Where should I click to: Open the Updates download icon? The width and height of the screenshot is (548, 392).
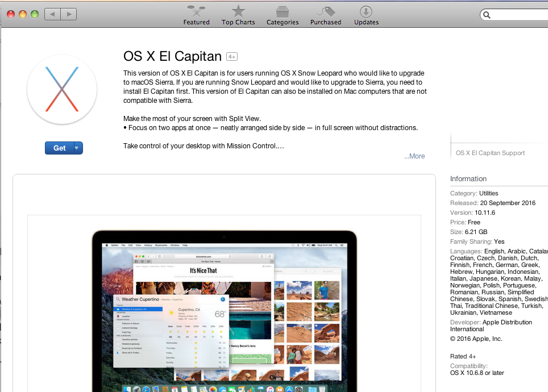click(x=366, y=11)
